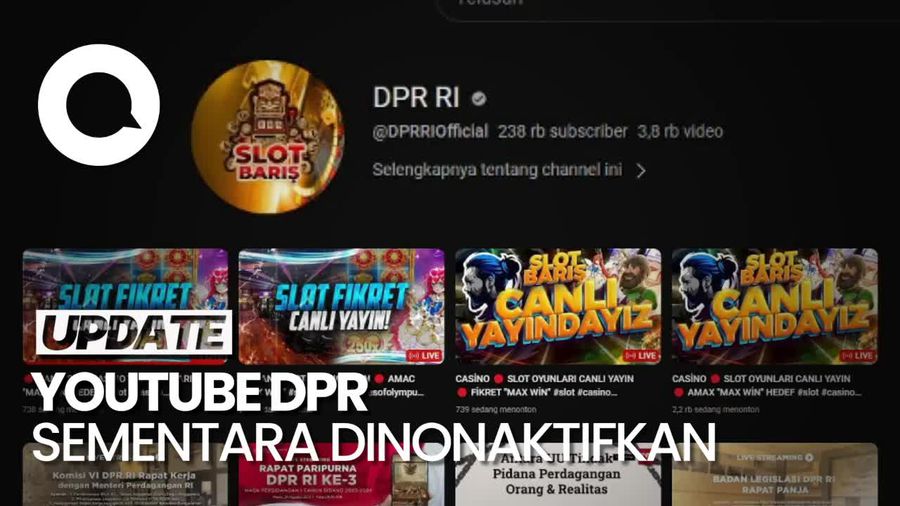Image resolution: width=900 pixels, height=506 pixels.
Task: Open BADAN LEGISLASI DPR RI RAPAT PANJA thumbnail
Action: 774,474
